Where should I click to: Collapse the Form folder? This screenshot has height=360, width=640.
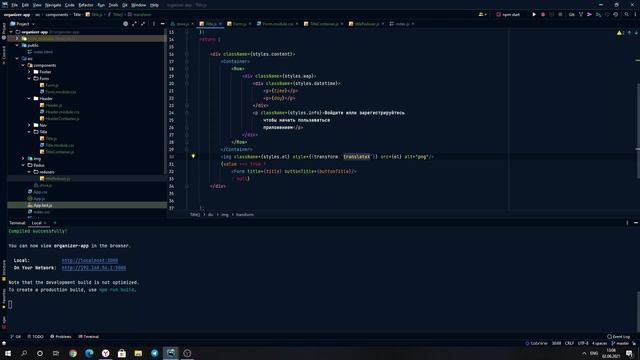[29, 78]
